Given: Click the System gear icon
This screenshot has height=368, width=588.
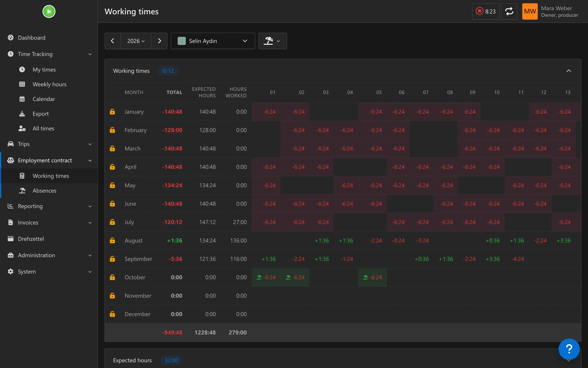Looking at the screenshot, I should tap(10, 271).
